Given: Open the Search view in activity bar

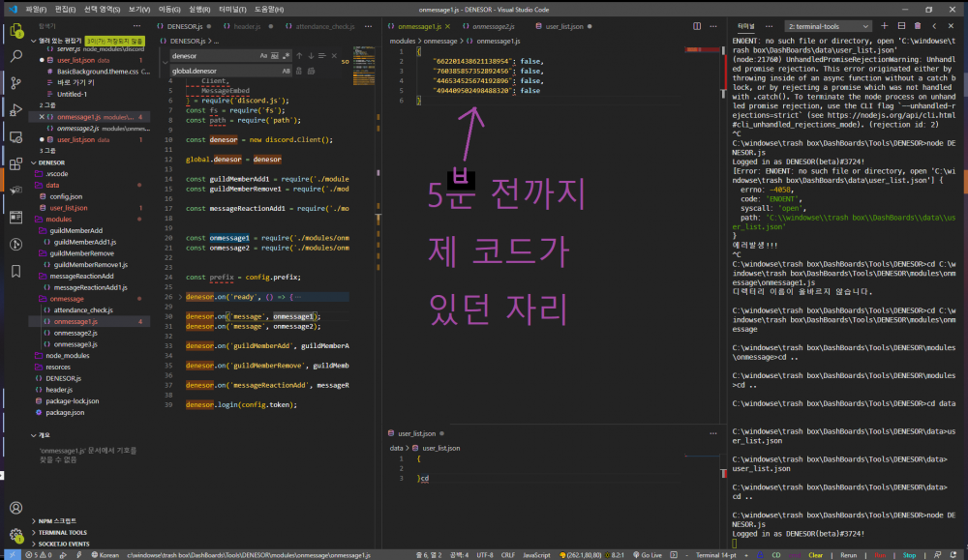Looking at the screenshot, I should click(16, 56).
